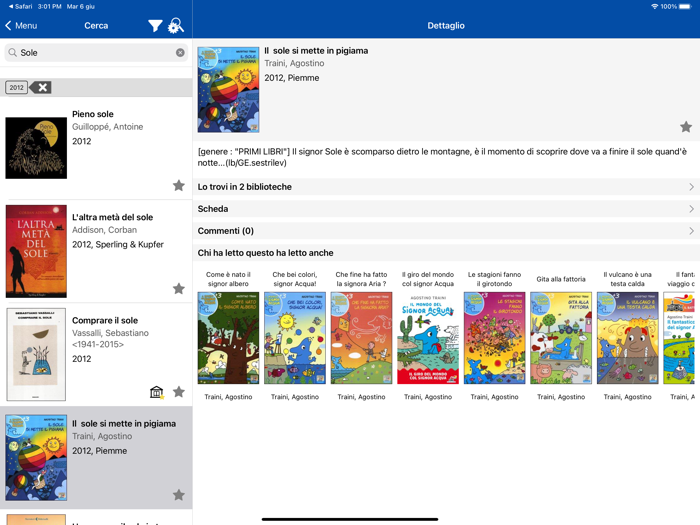Open Pieno sole cover thumbnail
The width and height of the screenshot is (700, 525).
[36, 148]
